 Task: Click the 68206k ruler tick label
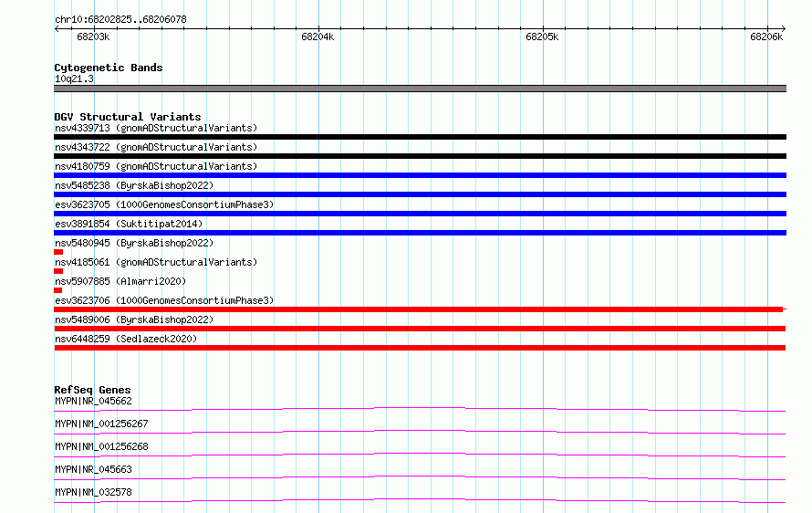[x=766, y=37]
